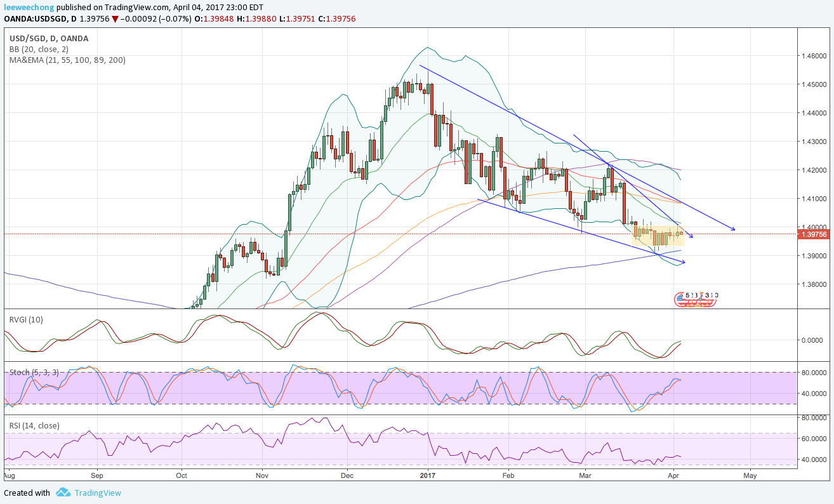The width and height of the screenshot is (834, 504).
Task: Click the 2017 label on the time axis
Action: (x=428, y=474)
